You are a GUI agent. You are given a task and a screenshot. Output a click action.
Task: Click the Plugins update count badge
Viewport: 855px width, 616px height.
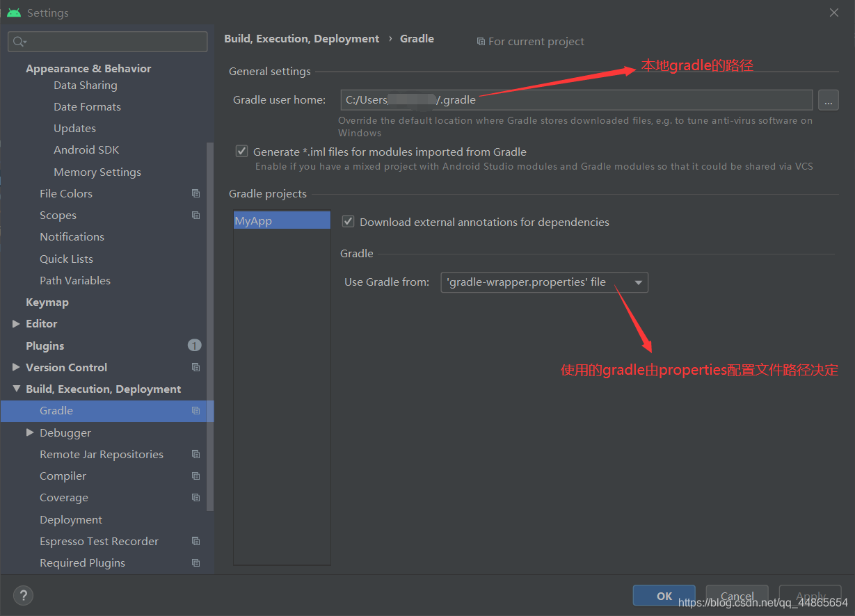[x=194, y=346]
